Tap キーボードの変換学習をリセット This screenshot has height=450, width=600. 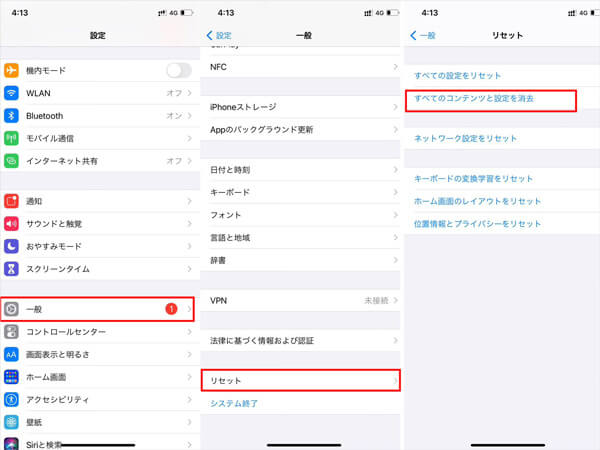coord(473,179)
